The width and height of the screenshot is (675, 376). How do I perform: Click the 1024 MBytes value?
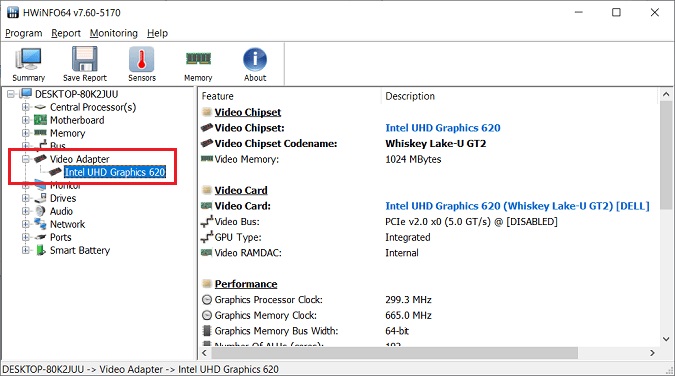click(413, 159)
